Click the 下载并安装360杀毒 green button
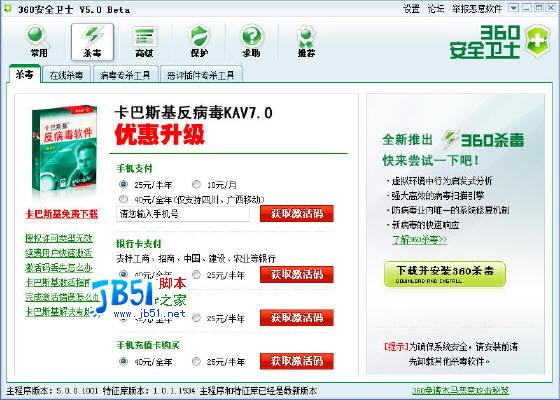560x400 pixels. click(445, 274)
